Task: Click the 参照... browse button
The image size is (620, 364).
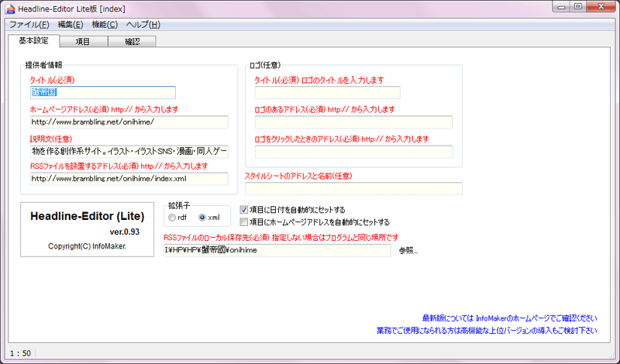Action: (x=408, y=251)
